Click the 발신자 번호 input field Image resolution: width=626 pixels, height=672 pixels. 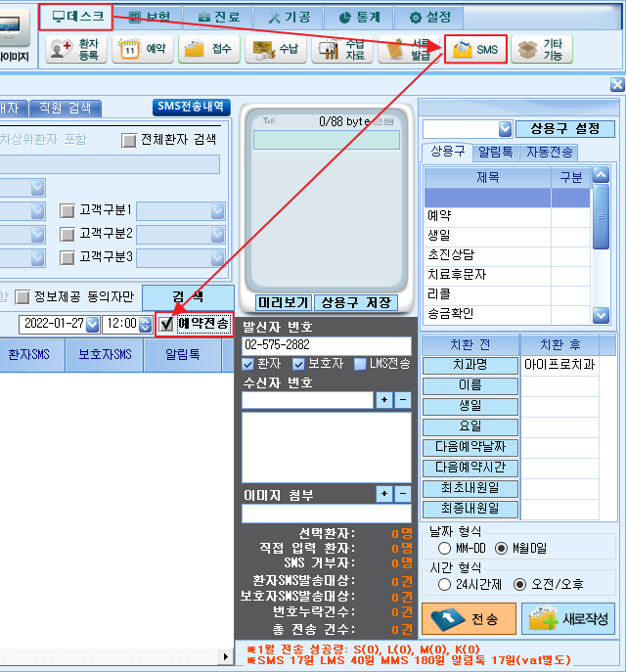point(327,345)
